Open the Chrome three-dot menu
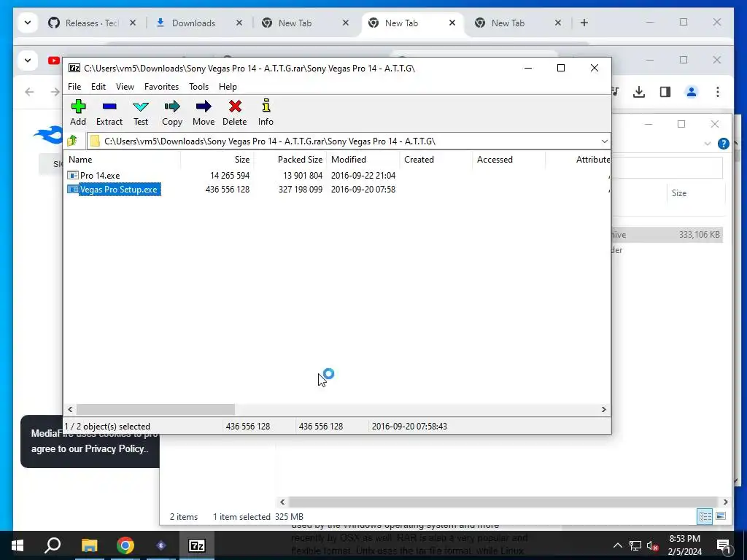 click(718, 92)
